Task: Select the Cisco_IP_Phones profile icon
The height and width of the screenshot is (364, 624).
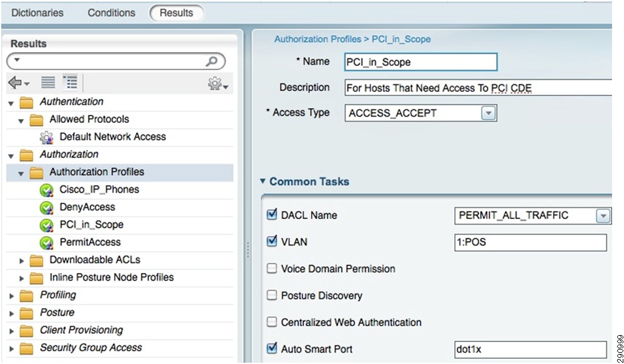Action: [47, 190]
